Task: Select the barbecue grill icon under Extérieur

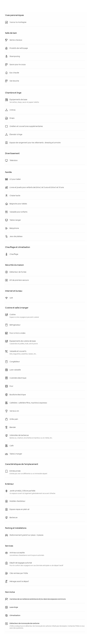Action: click(x=6, y=518)
